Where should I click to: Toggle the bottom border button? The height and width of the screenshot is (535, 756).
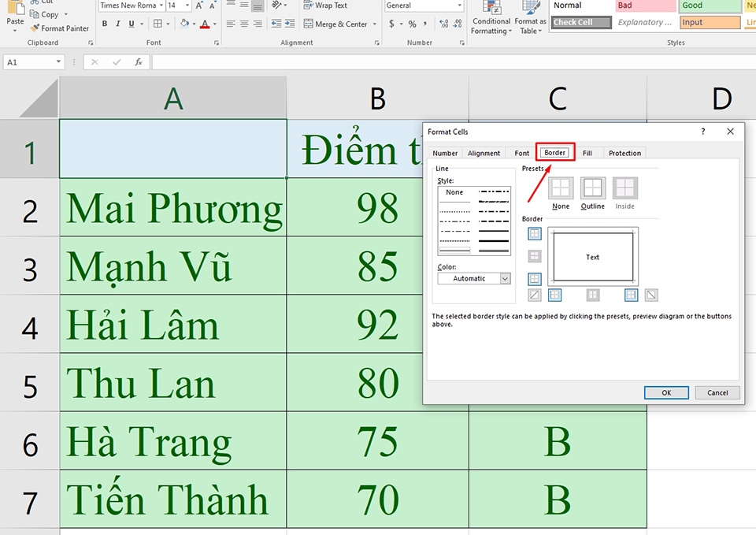[535, 279]
